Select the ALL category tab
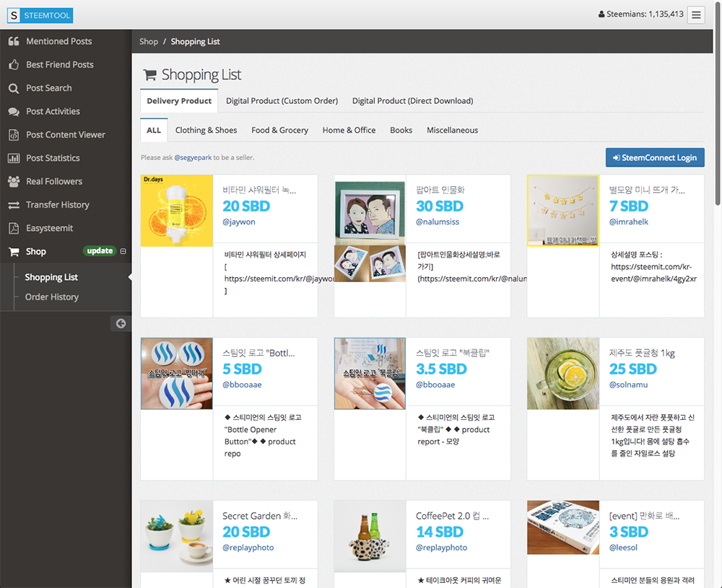 [x=154, y=130]
